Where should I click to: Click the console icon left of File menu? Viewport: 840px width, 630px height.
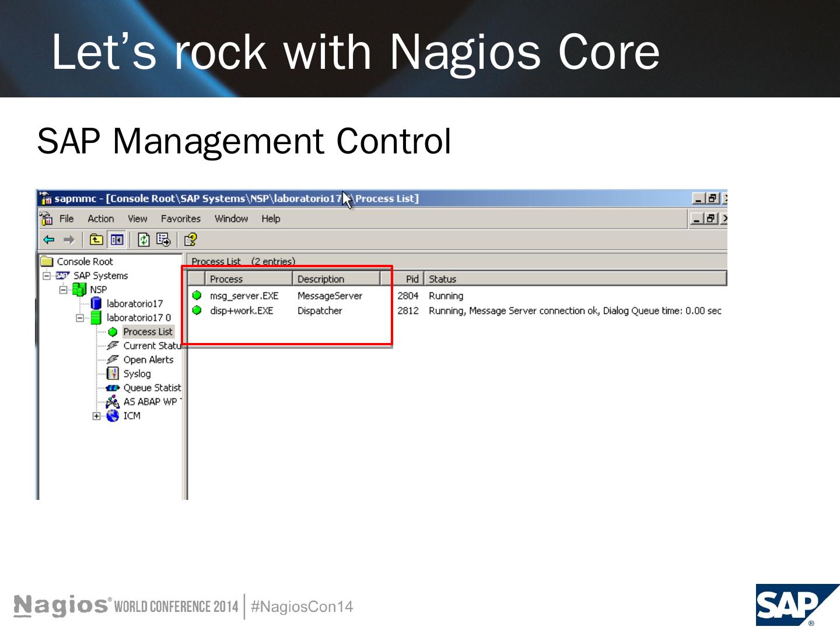tap(47, 219)
